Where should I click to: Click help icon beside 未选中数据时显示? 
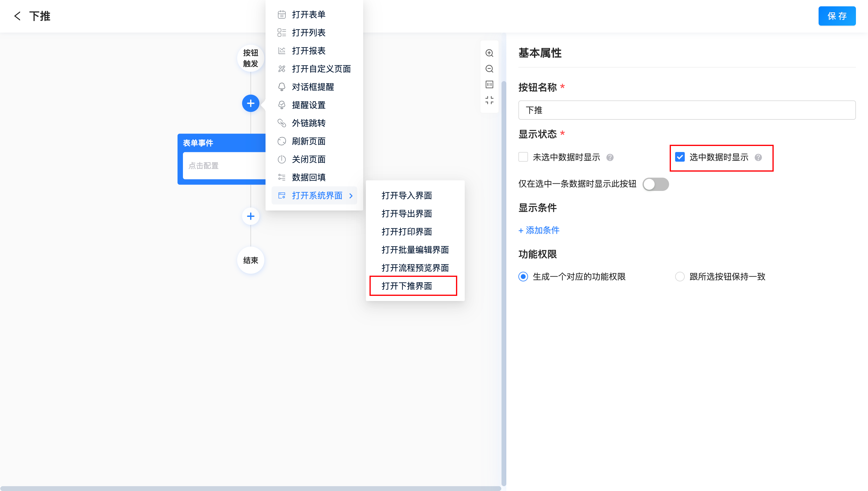click(610, 157)
